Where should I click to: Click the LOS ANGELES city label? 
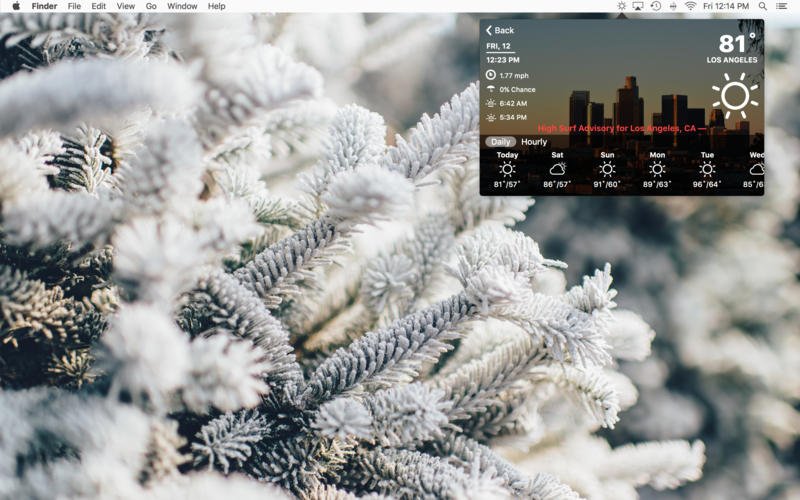click(x=732, y=60)
